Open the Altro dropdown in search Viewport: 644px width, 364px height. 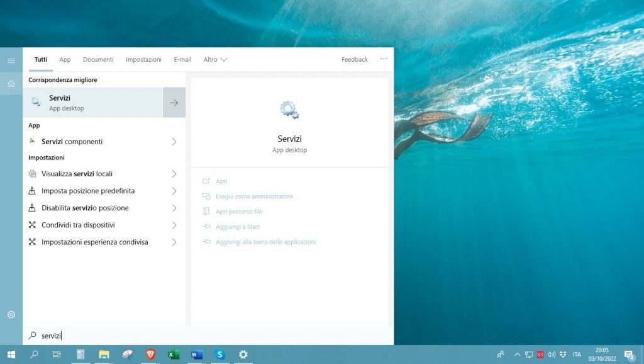pos(215,59)
